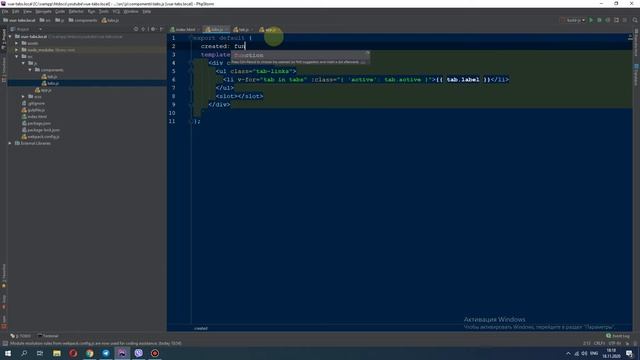The image size is (640, 360).
Task: Open Windows taskbar search
Action: 24,353
